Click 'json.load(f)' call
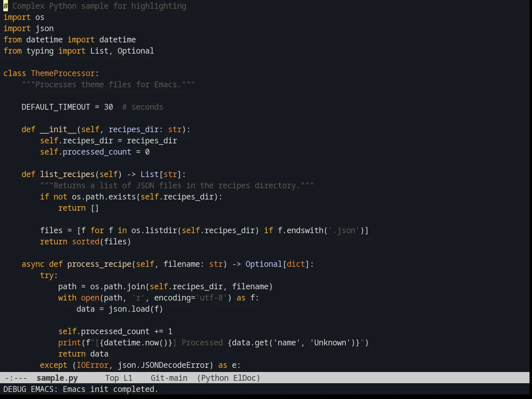Screen dimensions: 532x399 (x=136, y=309)
